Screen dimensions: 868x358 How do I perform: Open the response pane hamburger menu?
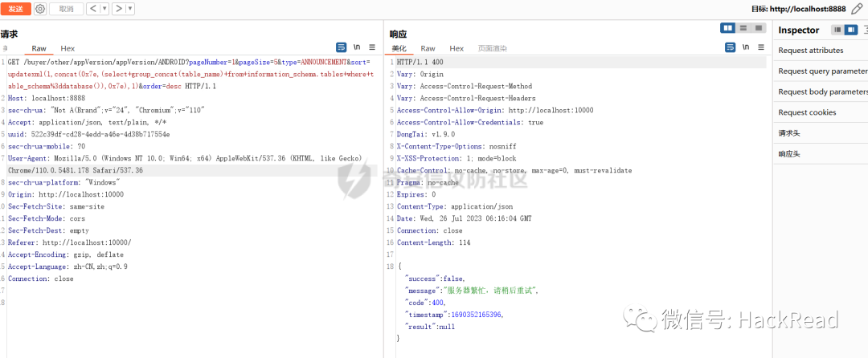pyautogui.click(x=761, y=47)
